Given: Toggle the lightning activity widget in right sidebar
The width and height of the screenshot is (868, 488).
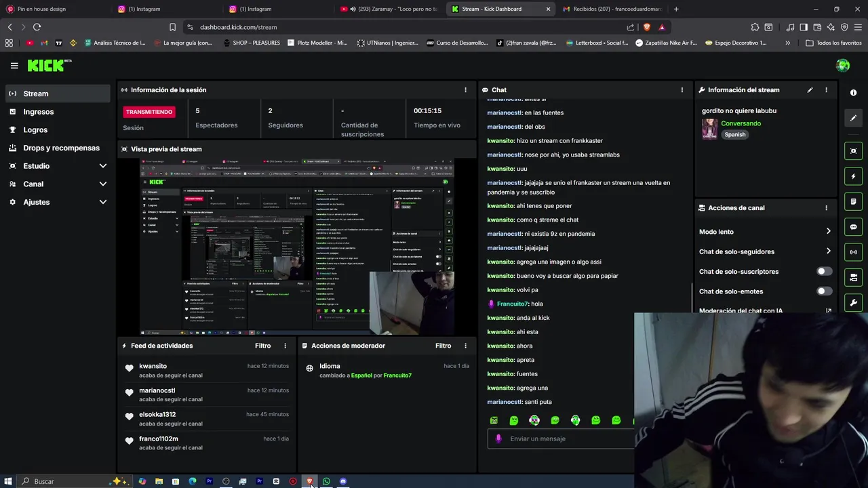Looking at the screenshot, I should 853,176.
